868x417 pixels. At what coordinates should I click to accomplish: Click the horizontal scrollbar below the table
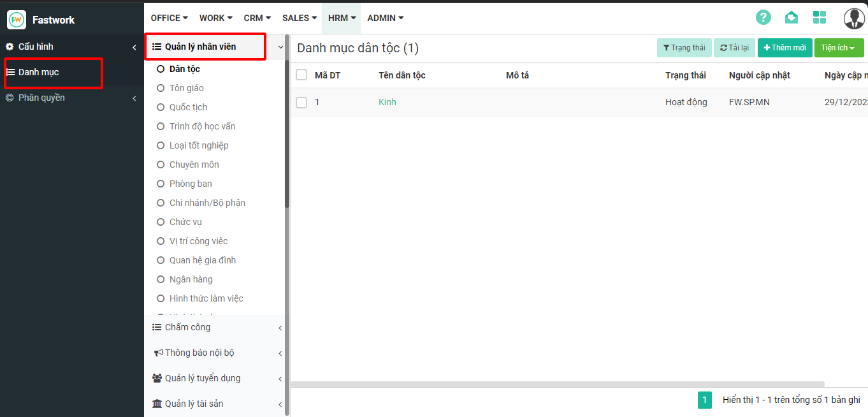pyautogui.click(x=558, y=384)
